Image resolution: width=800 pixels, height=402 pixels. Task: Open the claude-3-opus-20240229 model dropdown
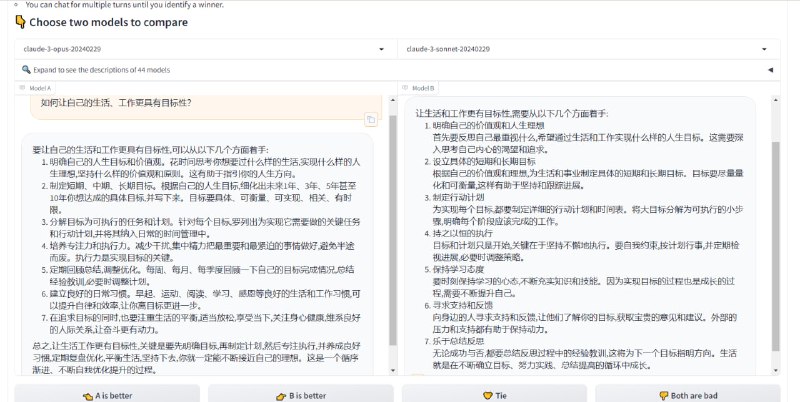click(200, 49)
